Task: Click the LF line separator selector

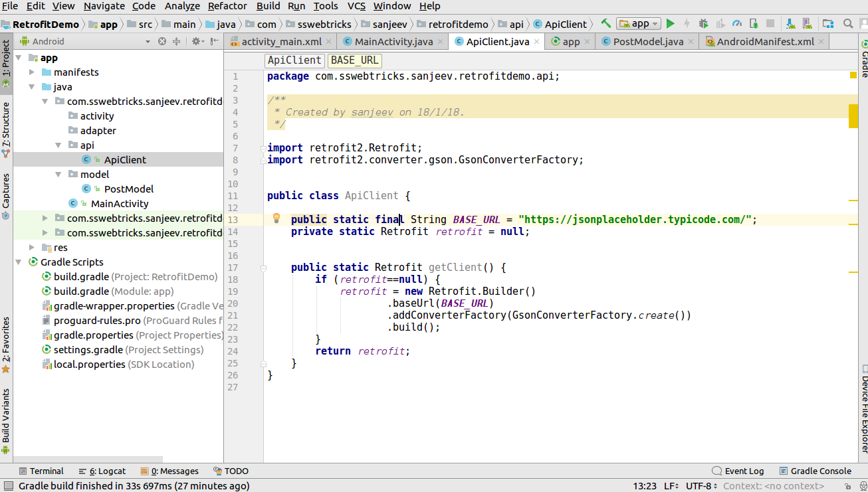Action: click(671, 486)
